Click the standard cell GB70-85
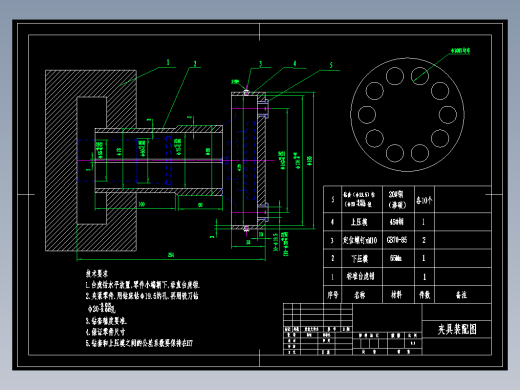Viewport: 520px width, 390px height. click(x=397, y=240)
